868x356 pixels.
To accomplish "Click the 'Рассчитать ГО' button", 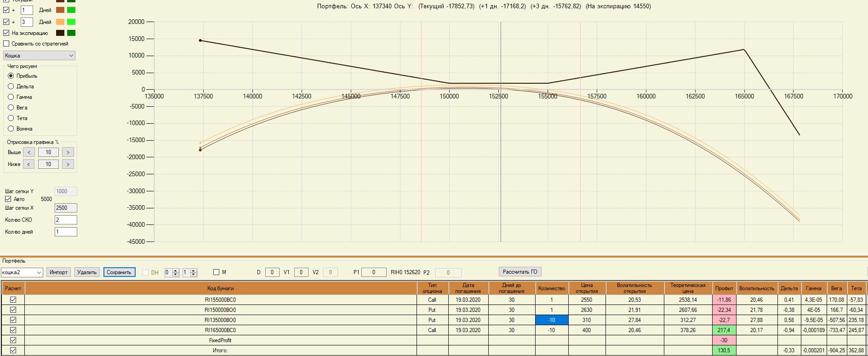I will (520, 272).
